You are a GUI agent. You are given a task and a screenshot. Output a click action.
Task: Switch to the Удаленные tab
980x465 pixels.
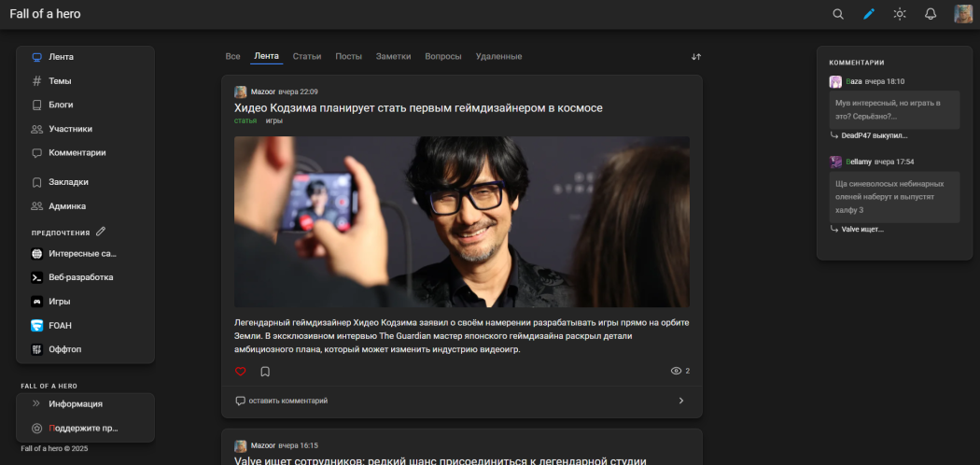pyautogui.click(x=498, y=56)
